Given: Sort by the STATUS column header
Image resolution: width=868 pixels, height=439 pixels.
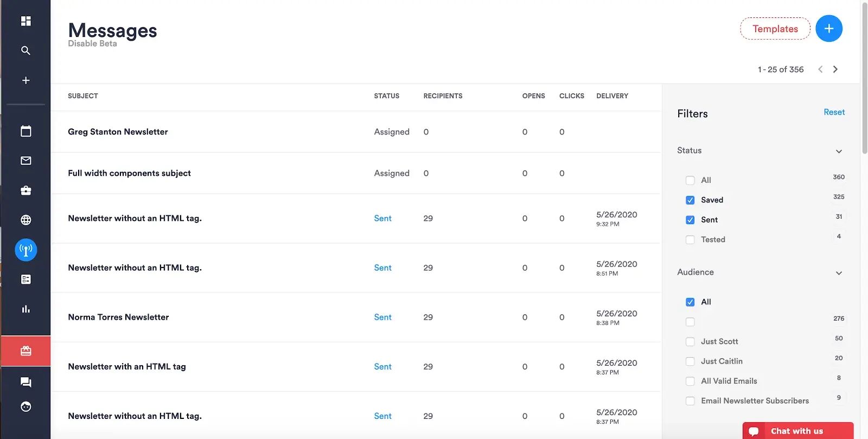Looking at the screenshot, I should 386,96.
